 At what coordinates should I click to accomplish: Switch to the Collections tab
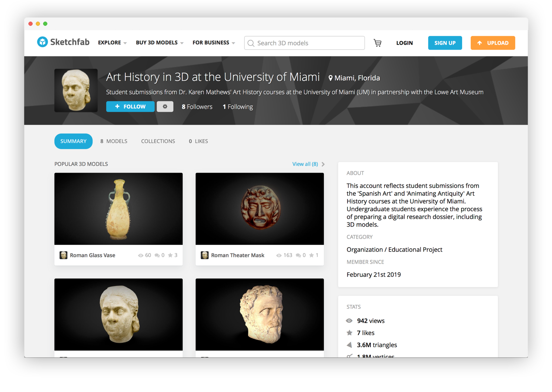pyautogui.click(x=158, y=141)
